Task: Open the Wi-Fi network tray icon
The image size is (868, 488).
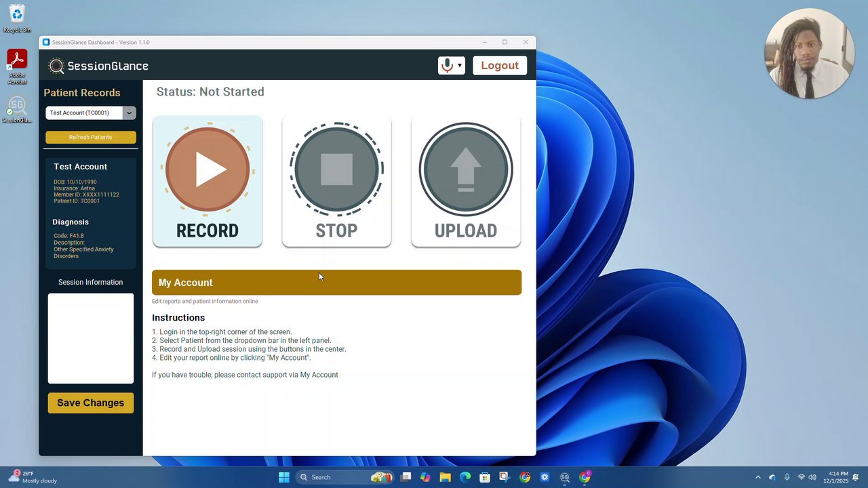Action: click(801, 477)
